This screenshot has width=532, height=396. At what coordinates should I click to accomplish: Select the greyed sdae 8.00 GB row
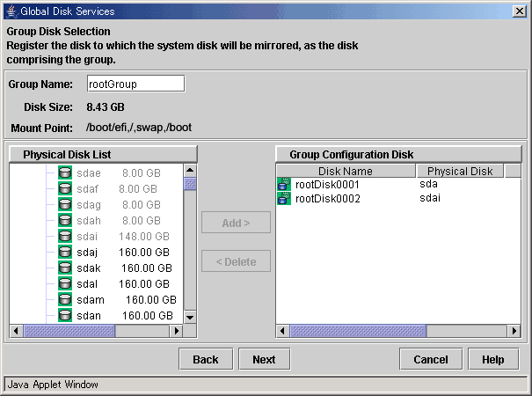pyautogui.click(x=110, y=172)
